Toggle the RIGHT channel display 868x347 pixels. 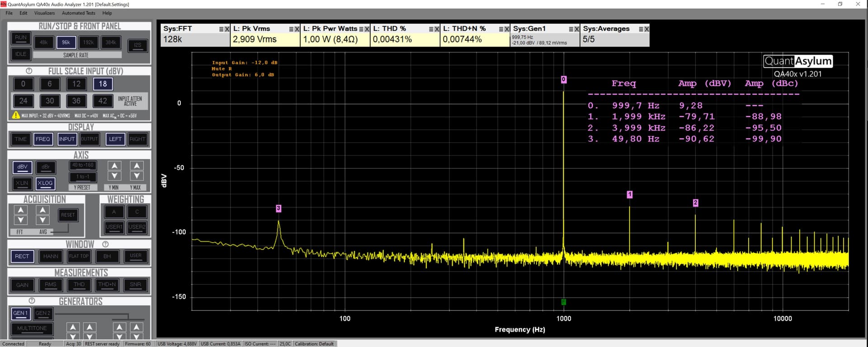[137, 139]
